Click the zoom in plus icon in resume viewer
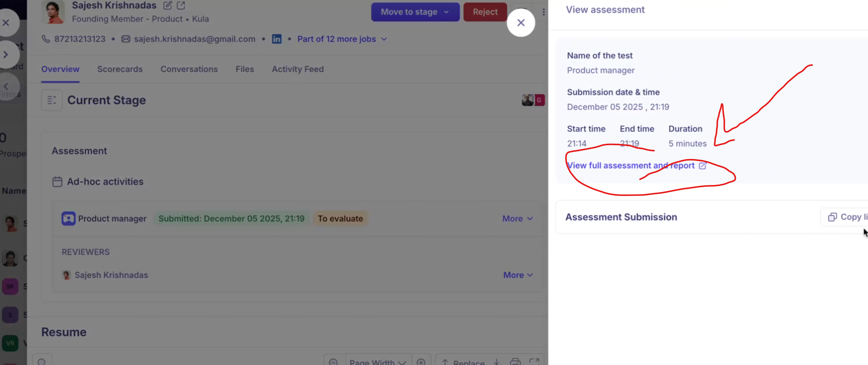The image size is (868, 365). [x=421, y=362]
